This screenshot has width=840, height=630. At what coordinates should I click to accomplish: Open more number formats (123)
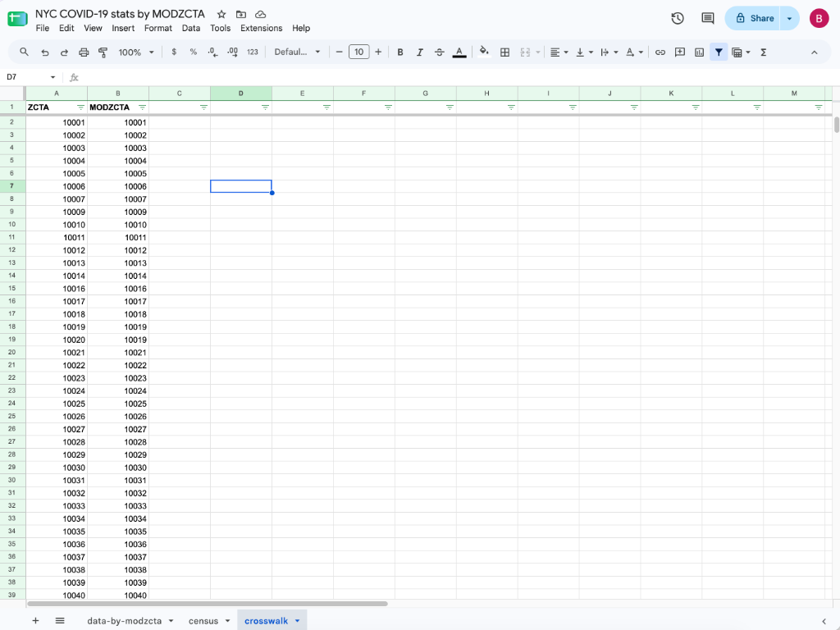click(253, 52)
